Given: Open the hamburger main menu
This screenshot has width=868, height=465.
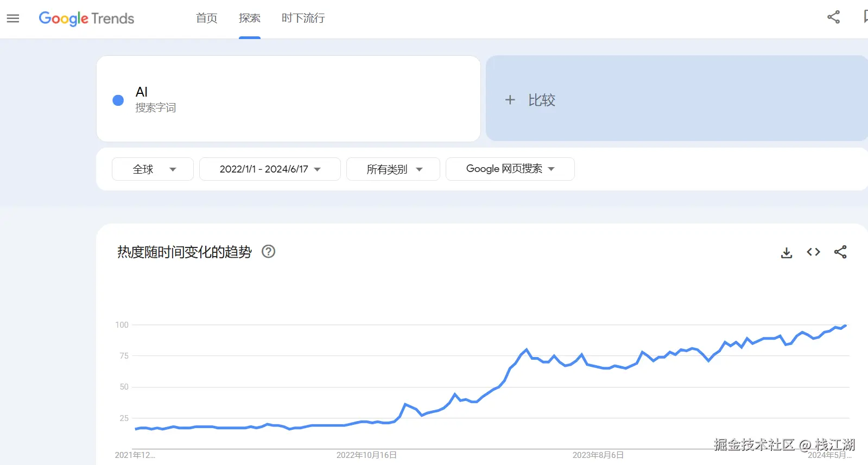Looking at the screenshot, I should (x=13, y=18).
